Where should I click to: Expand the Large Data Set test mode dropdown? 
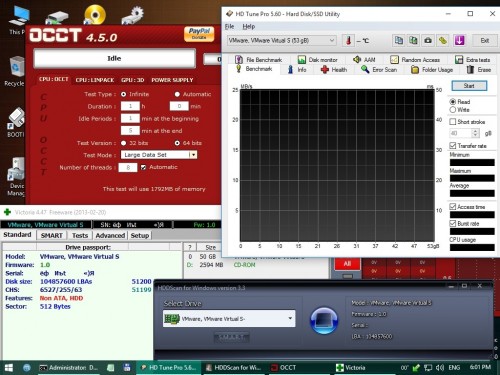(x=193, y=155)
